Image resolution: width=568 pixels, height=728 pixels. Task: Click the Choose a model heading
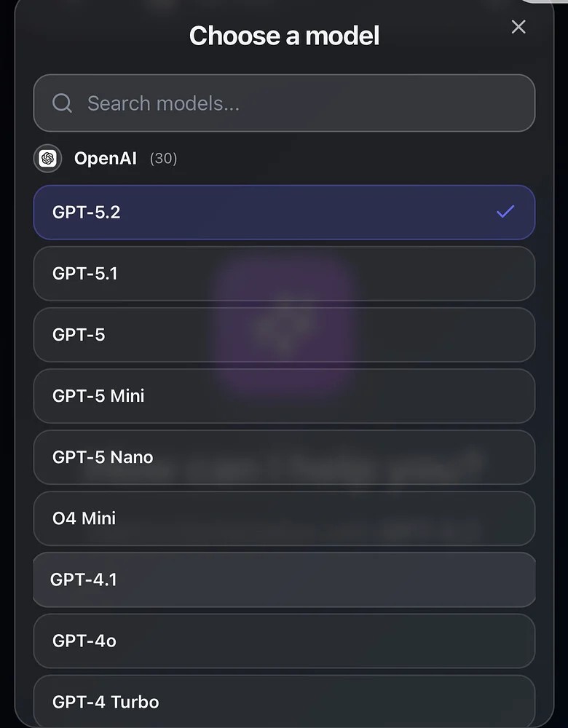[284, 36]
